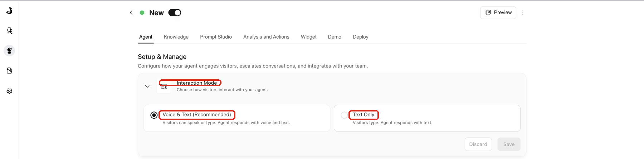This screenshot has width=644, height=159.
Task: Click the Save button
Action: [x=509, y=144]
